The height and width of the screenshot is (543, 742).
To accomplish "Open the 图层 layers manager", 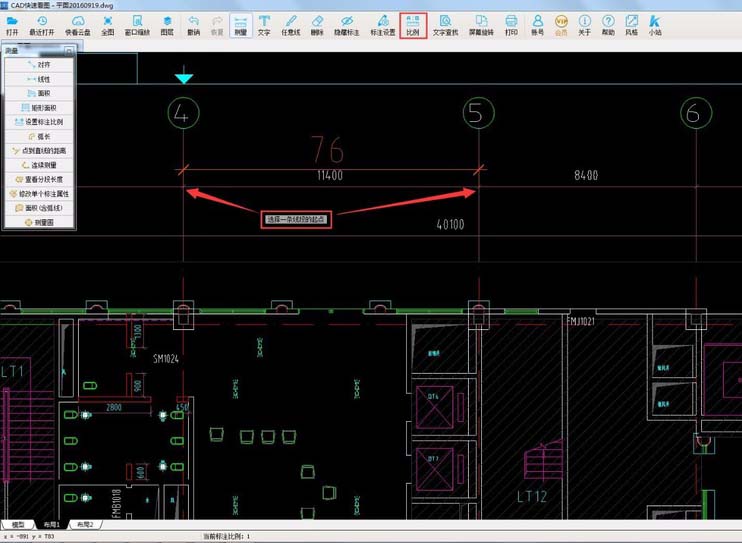I will 167,25.
